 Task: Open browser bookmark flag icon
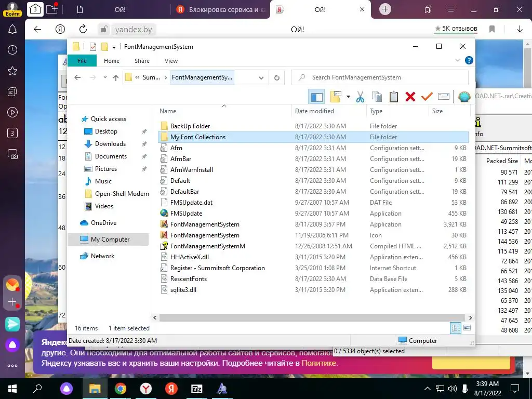click(492, 29)
